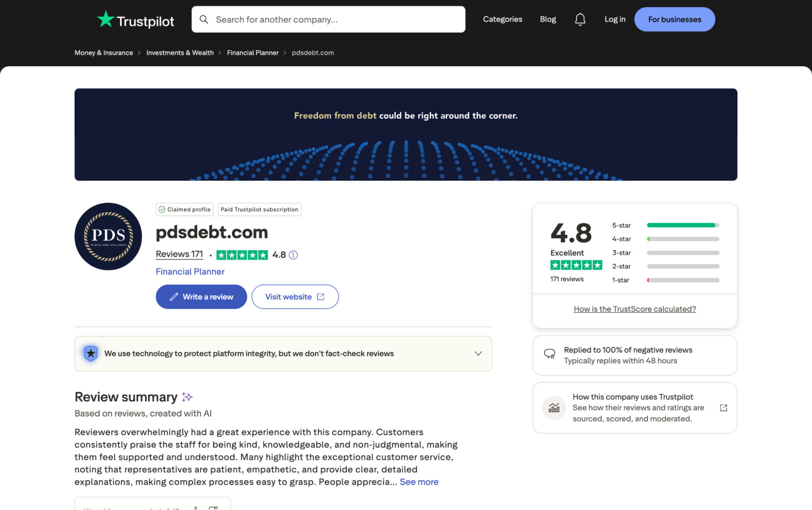Click the pdsdebt.com company heading

(x=212, y=232)
